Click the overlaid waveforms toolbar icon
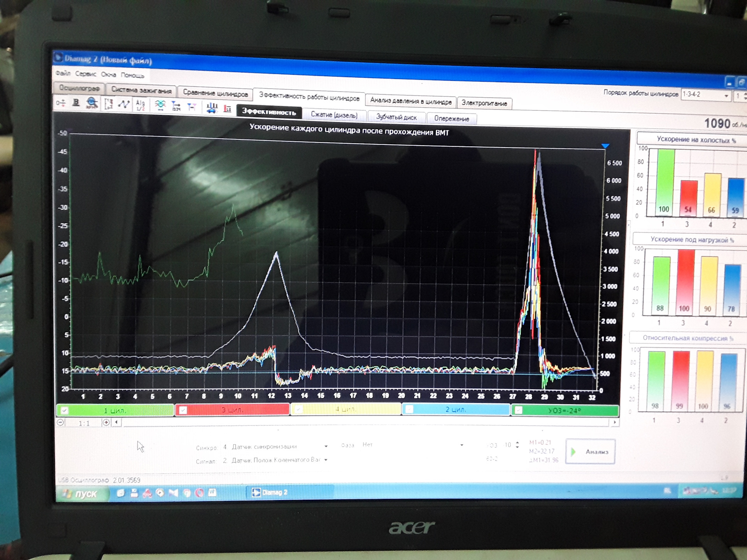The height and width of the screenshot is (560, 747). (160, 105)
